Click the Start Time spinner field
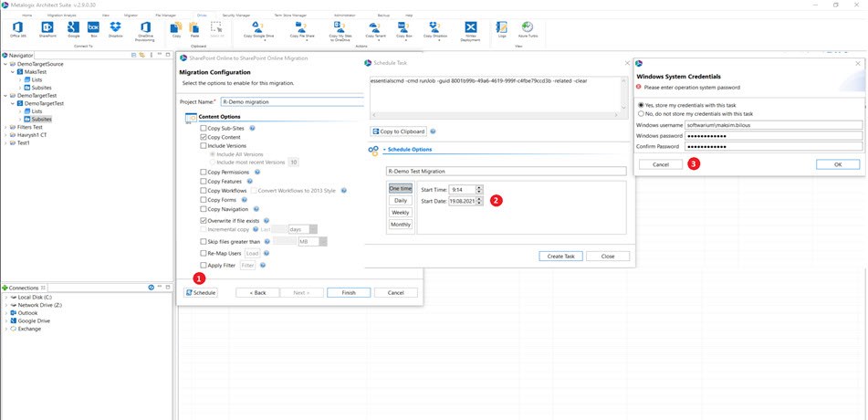The height and width of the screenshot is (420, 868). [466, 190]
